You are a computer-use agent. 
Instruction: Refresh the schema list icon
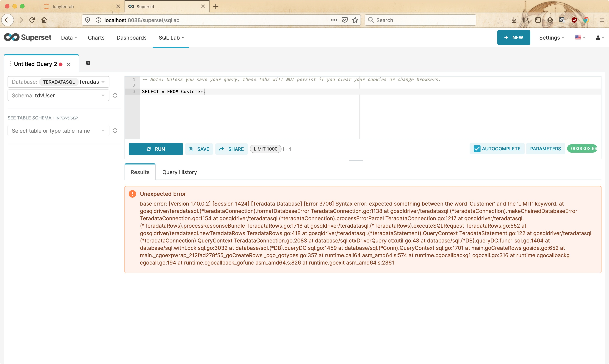coord(115,95)
